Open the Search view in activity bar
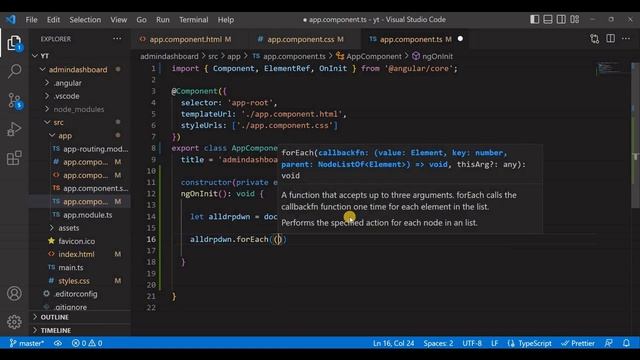The image size is (640, 360). (14, 71)
